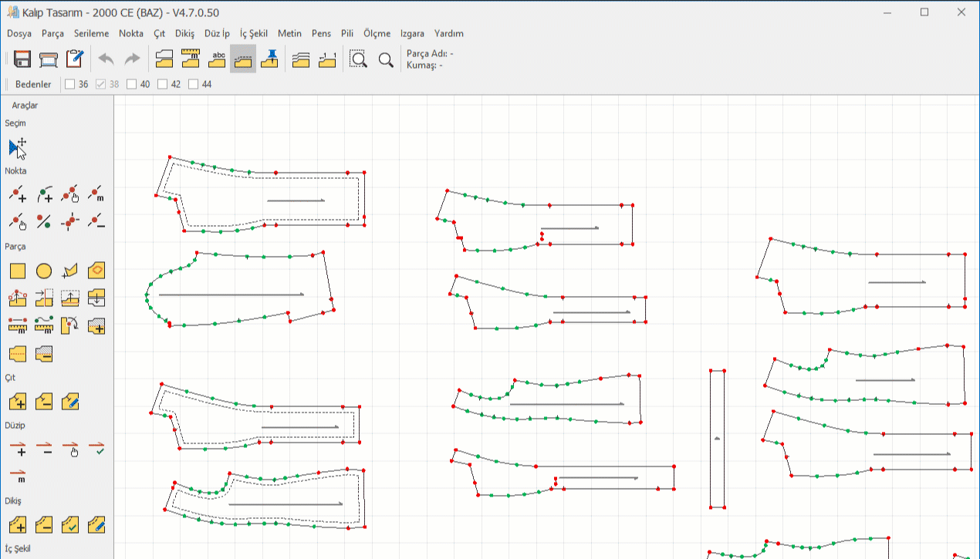Click the Undo arrow button
980x559 pixels.
(106, 59)
